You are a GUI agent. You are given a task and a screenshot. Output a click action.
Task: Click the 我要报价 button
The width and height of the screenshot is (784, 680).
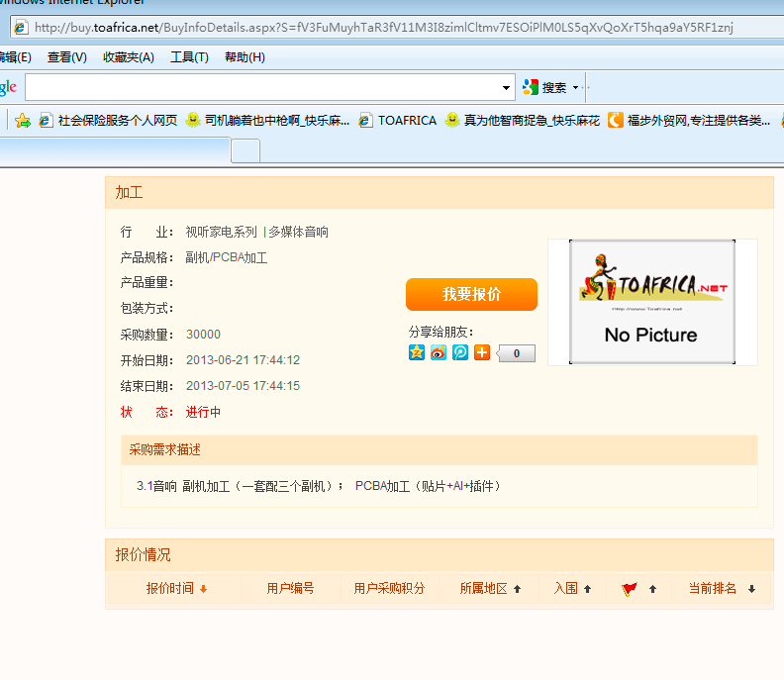[471, 294]
